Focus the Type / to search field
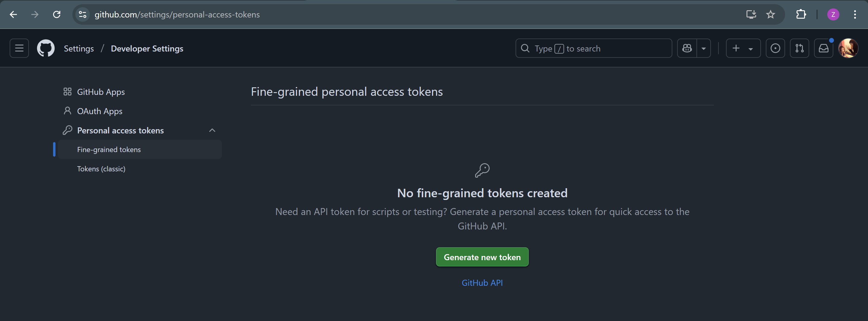868x321 pixels. click(x=594, y=48)
